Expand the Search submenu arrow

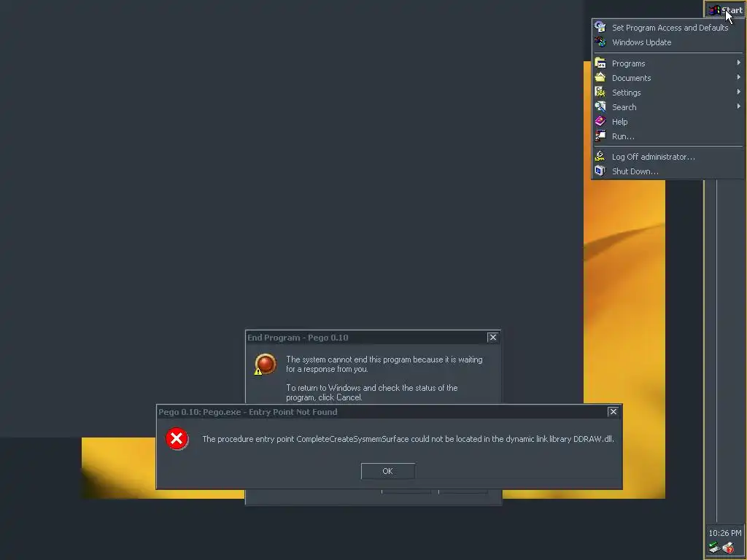(738, 106)
